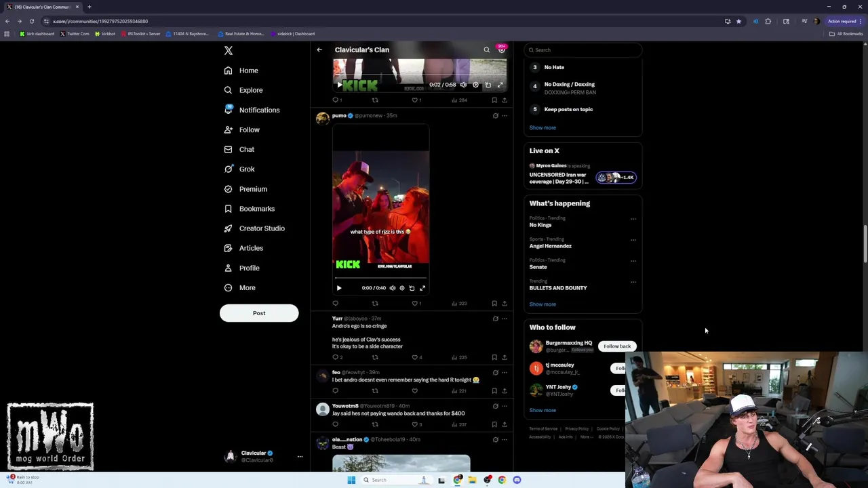The width and height of the screenshot is (868, 488).
Task: Open Notifications in the sidebar
Action: (251, 110)
